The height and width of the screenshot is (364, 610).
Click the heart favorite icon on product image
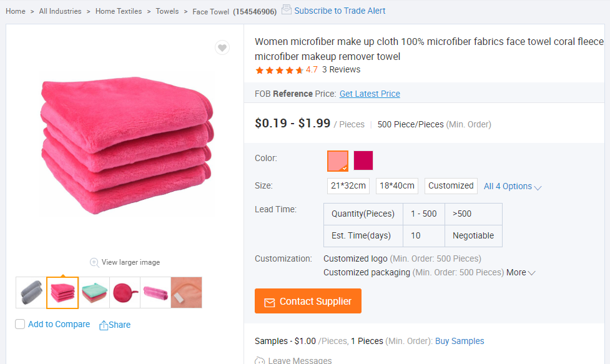[222, 47]
